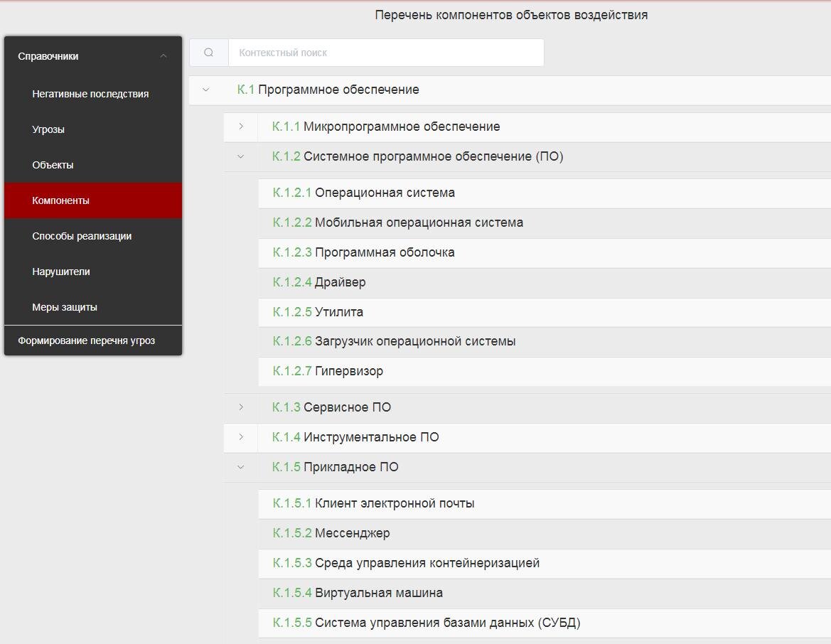Screen dimensions: 831x644
Task: Open the Угрозы sidebar entry
Action: point(47,129)
